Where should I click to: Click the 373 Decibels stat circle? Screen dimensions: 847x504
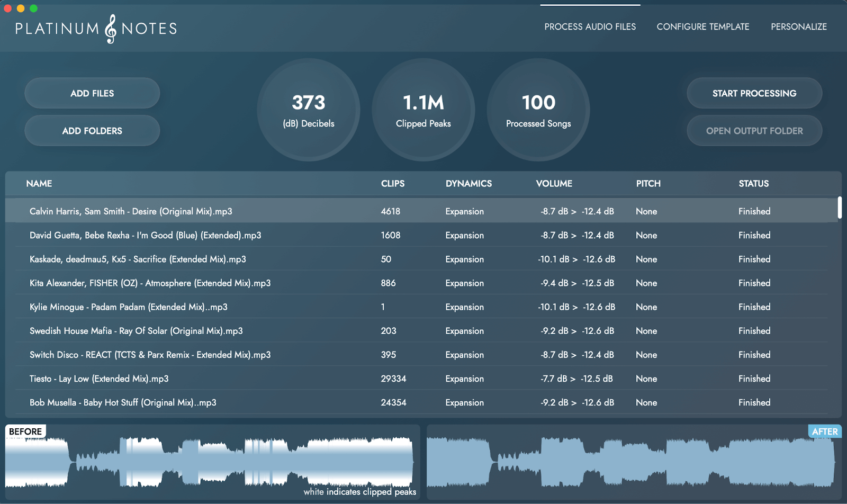click(x=309, y=110)
